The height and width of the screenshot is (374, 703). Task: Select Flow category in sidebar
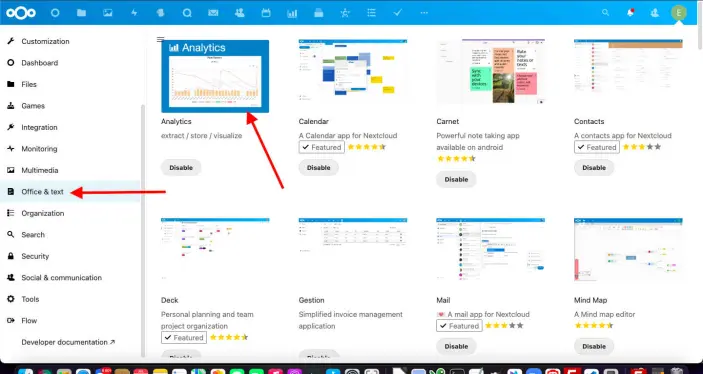[x=70, y=321]
